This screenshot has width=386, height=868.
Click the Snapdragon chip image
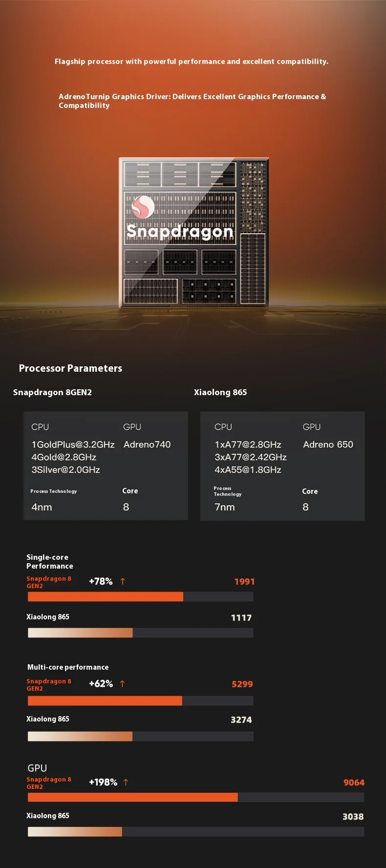coord(194,232)
